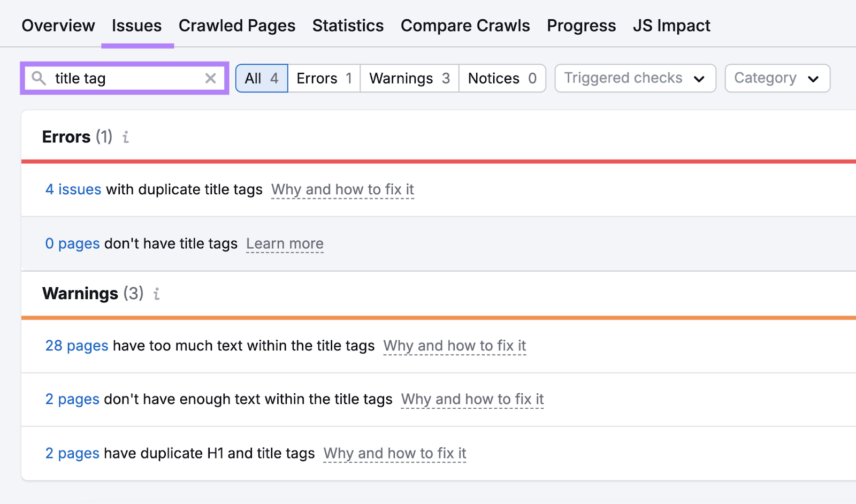Open the 4 issues with duplicate title tags
This screenshot has width=856, height=504.
tap(73, 189)
